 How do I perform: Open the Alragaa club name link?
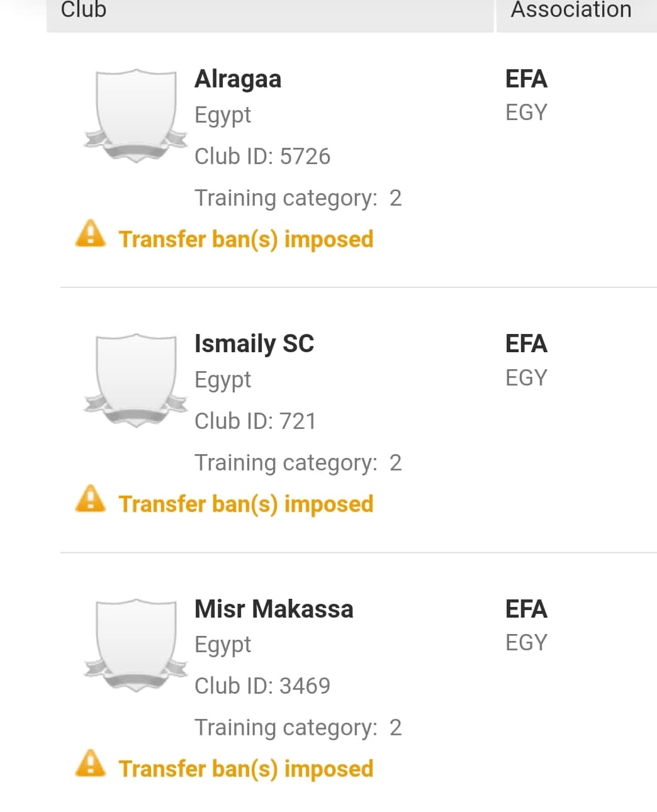coord(238,79)
